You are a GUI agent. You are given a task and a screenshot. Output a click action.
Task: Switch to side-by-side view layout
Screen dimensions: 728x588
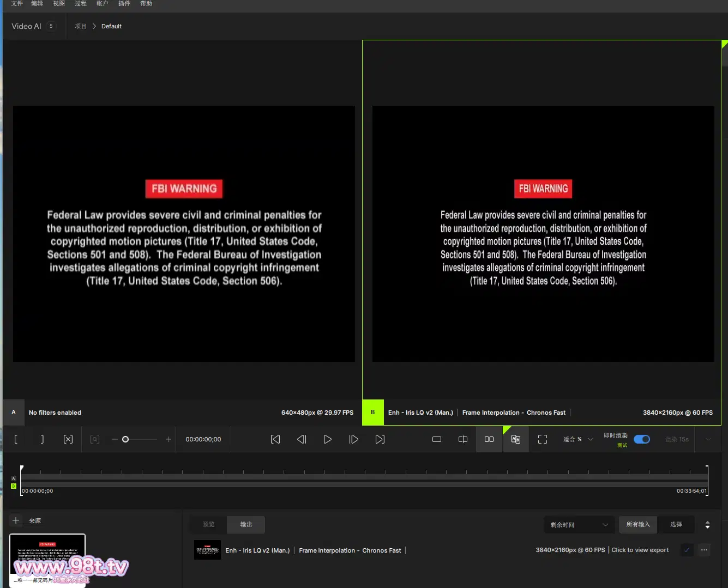(489, 439)
